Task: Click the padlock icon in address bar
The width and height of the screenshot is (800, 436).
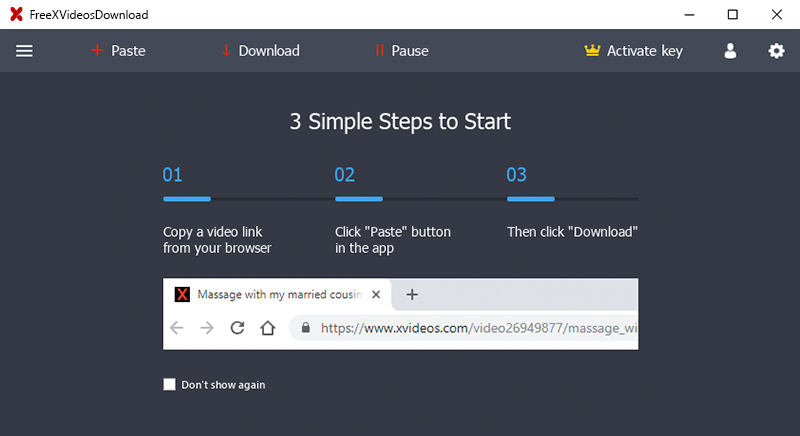Action: point(306,327)
